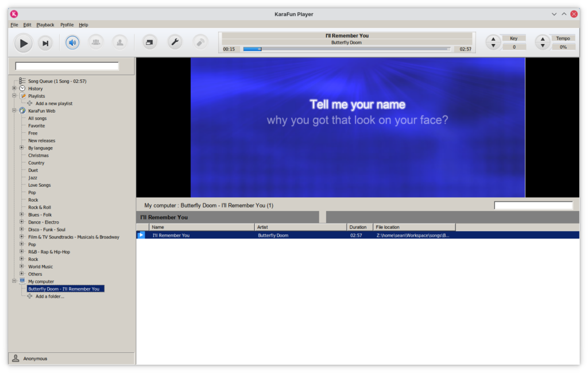
Task: Click the KaraFun Web globe icon
Action: tap(22, 111)
